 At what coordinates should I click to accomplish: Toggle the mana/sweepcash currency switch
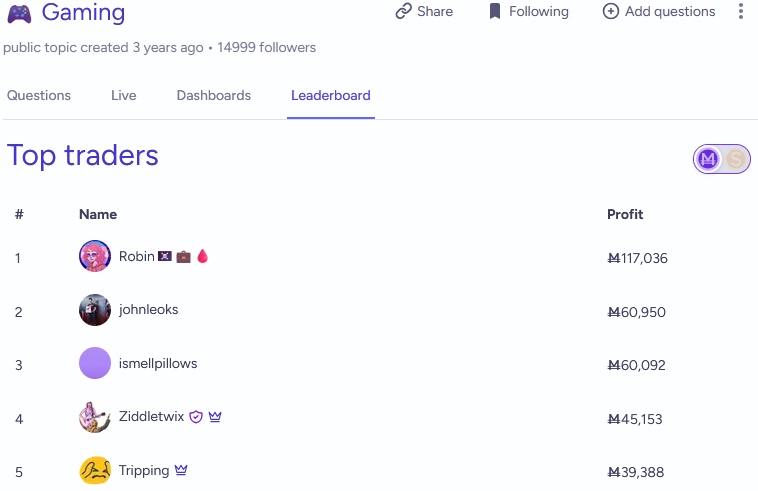click(722, 159)
